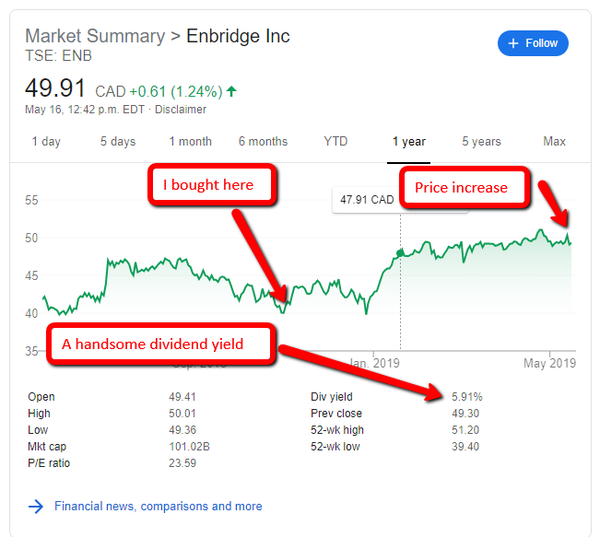Select the 1 year tab

(x=409, y=141)
